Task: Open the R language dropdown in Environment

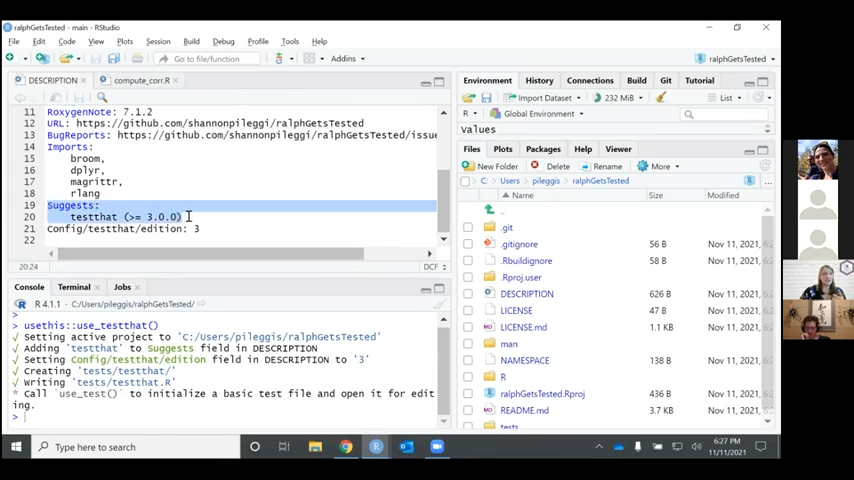Action: coord(469,114)
